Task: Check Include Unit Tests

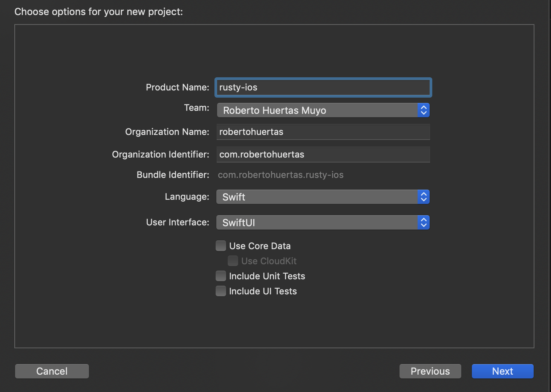Action: [x=221, y=276]
